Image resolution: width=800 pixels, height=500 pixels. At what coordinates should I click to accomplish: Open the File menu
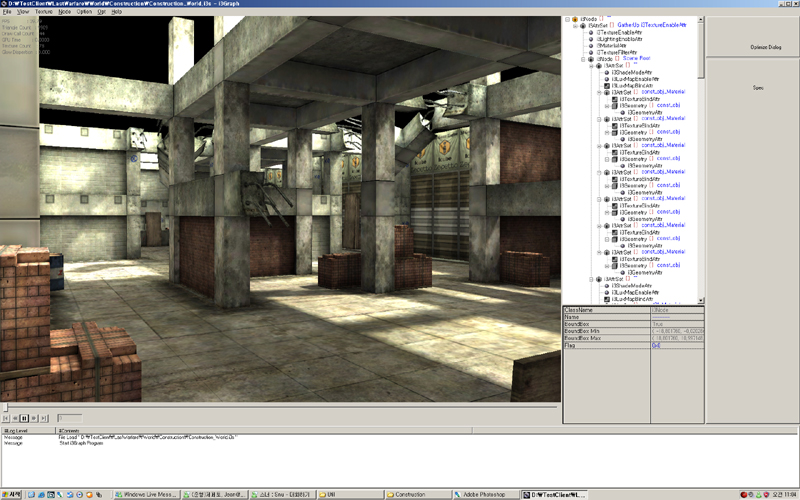click(x=7, y=11)
